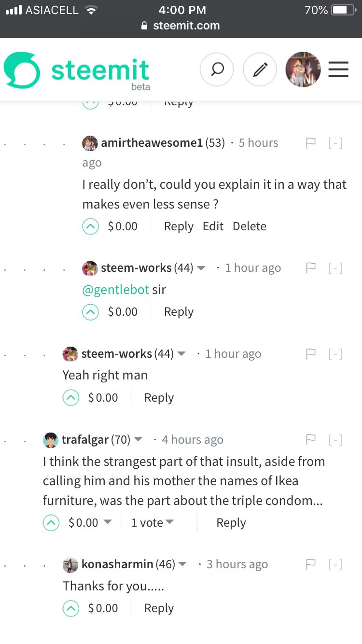
Task: Click Edit on amirtheawesome1's comment
Action: coord(213,226)
